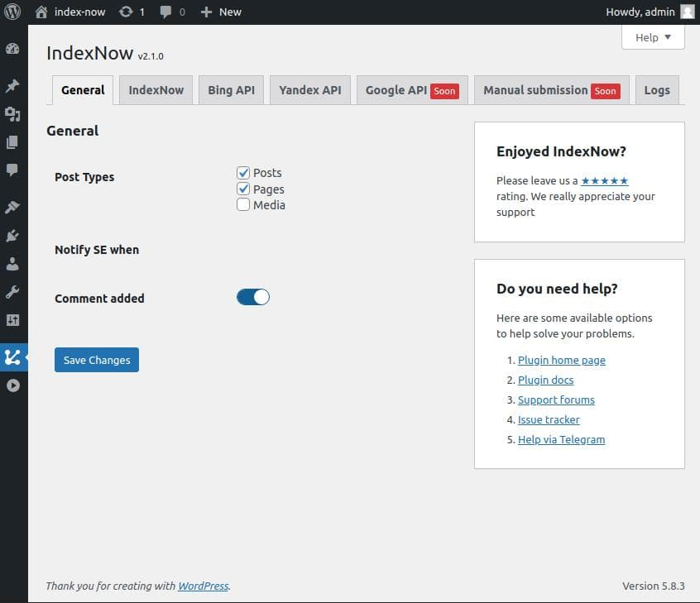700x603 pixels.
Task: Enable the Media post type checkbox
Action: 243,204
